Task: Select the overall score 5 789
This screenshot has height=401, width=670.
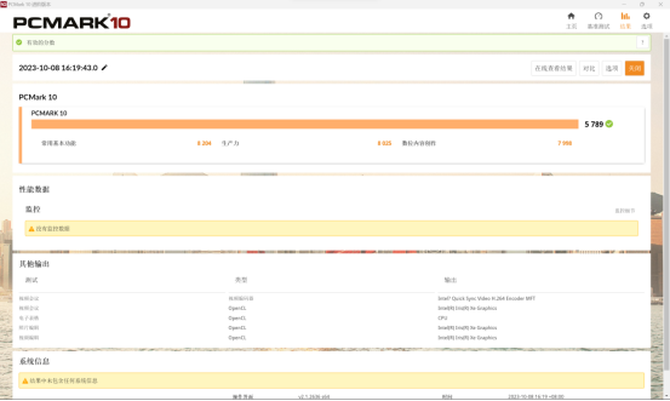Action: (594, 124)
